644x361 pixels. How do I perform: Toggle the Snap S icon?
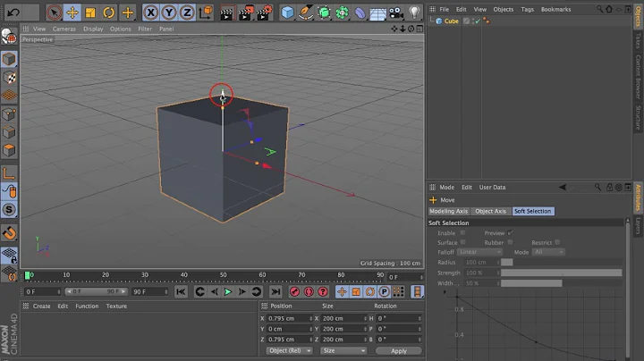(9, 210)
